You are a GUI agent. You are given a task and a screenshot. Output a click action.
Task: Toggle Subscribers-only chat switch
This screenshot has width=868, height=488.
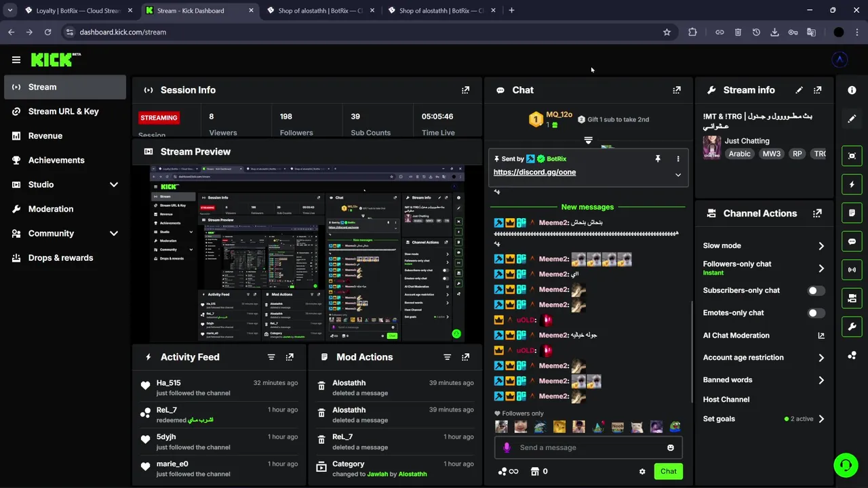click(x=816, y=291)
